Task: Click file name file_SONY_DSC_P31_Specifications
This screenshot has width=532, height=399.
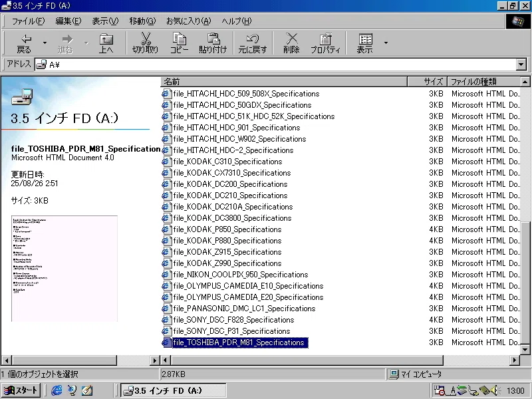Action: pos(231,331)
